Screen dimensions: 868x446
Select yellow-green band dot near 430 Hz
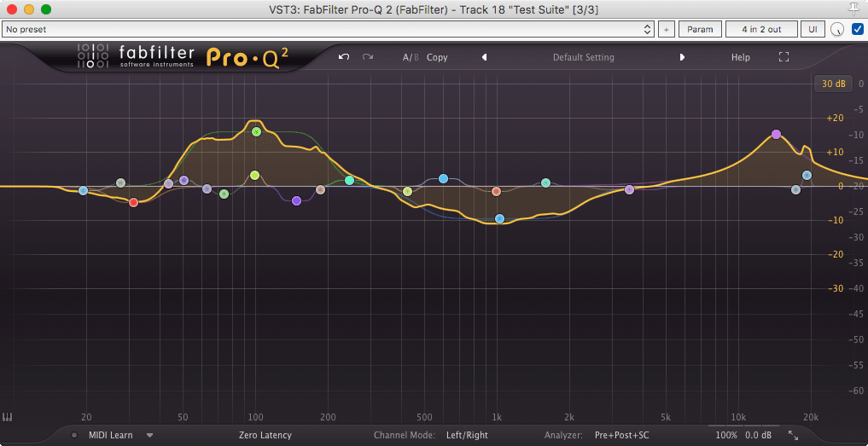(407, 192)
